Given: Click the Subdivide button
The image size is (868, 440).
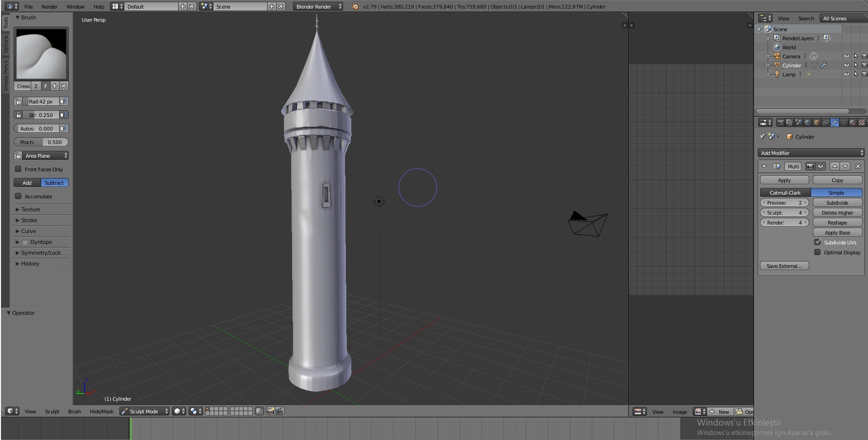Looking at the screenshot, I should point(837,202).
